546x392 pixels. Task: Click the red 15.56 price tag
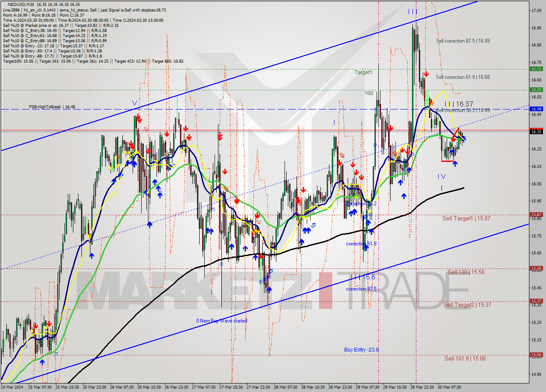coord(536,268)
